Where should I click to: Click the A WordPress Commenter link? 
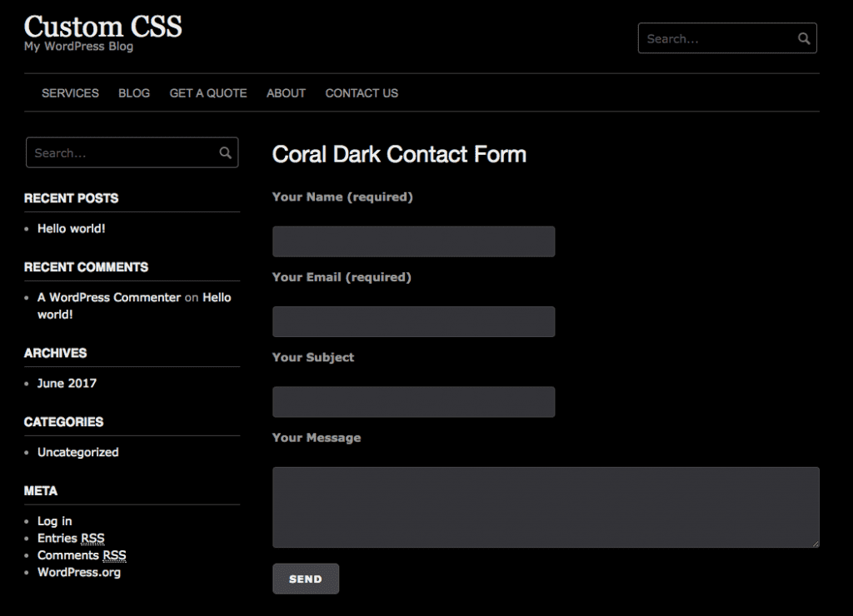(x=107, y=297)
